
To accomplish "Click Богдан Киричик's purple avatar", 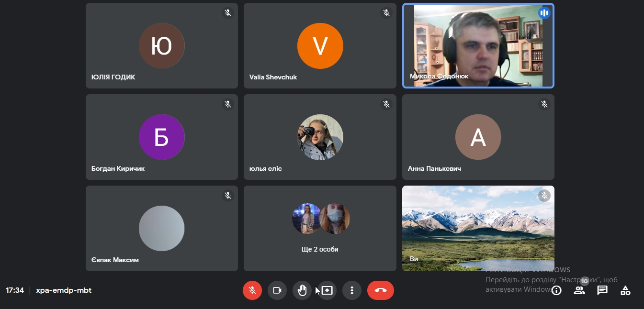I will click(x=162, y=137).
